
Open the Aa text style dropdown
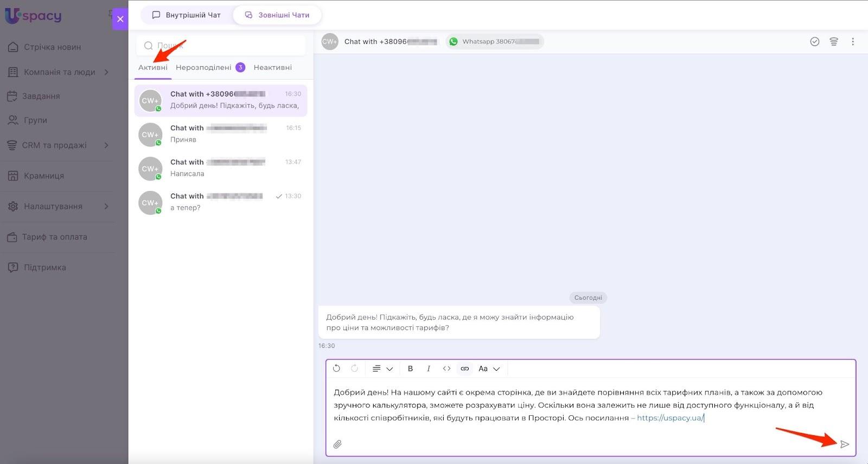pos(489,369)
